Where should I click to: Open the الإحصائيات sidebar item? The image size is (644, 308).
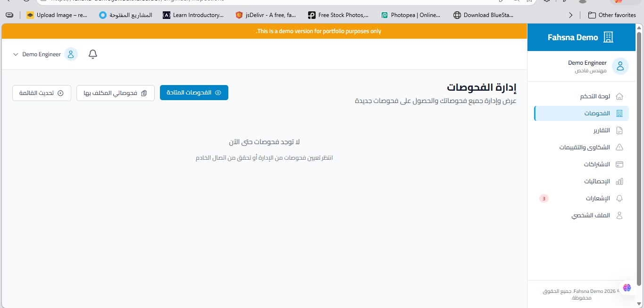581,181
